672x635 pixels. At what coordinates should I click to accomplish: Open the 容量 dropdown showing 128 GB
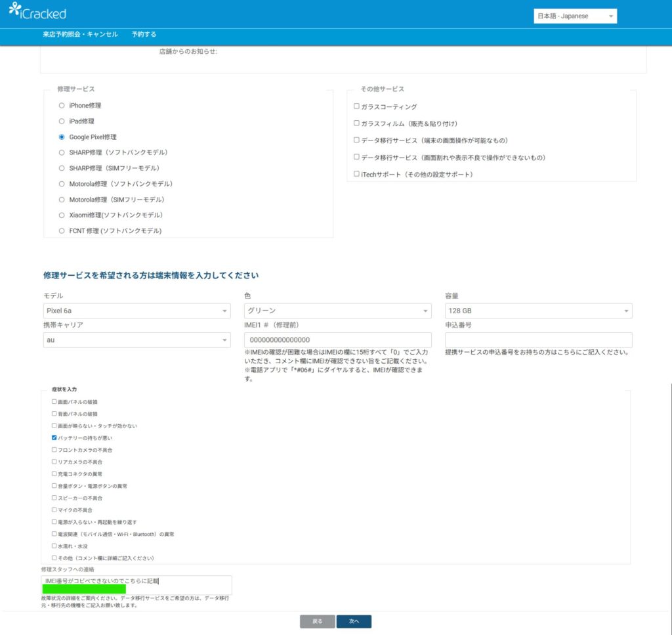pos(538,311)
